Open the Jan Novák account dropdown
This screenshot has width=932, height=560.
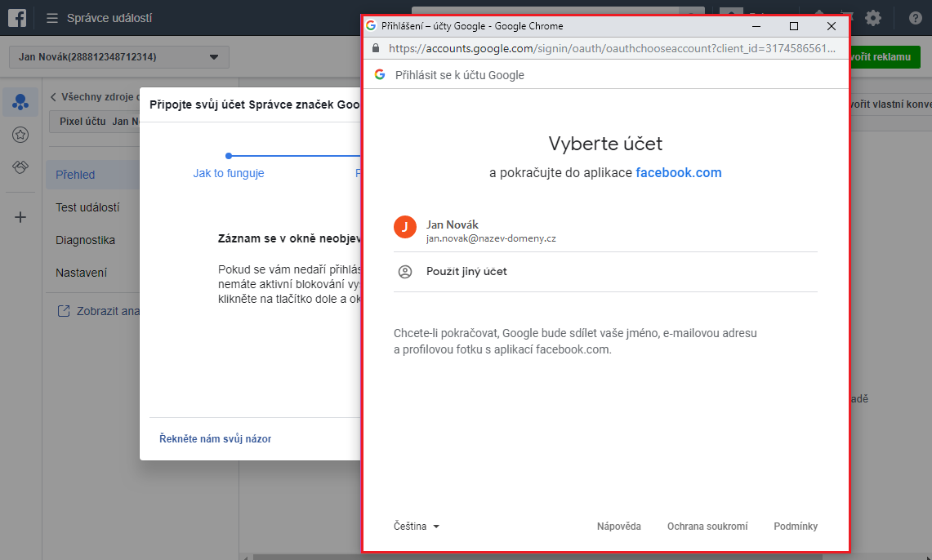(x=119, y=57)
